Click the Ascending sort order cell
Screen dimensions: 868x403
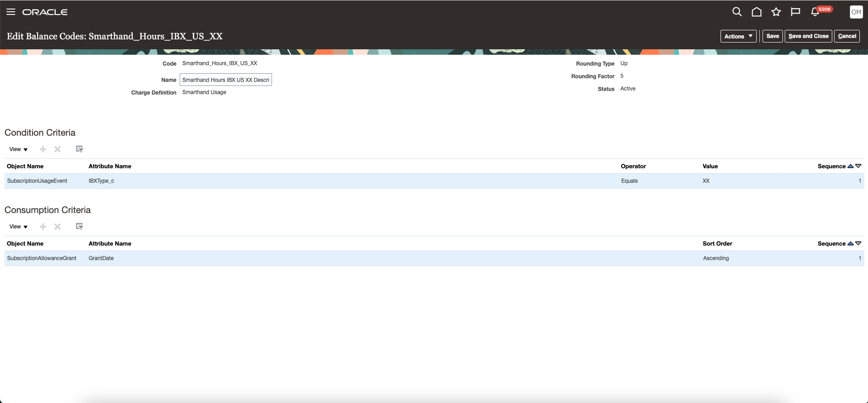tap(716, 258)
